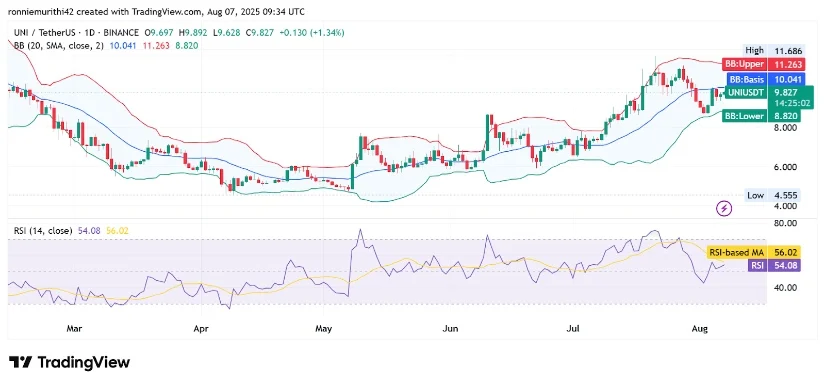
Task: Click the purple RSI 54.08 label
Action: (x=774, y=265)
